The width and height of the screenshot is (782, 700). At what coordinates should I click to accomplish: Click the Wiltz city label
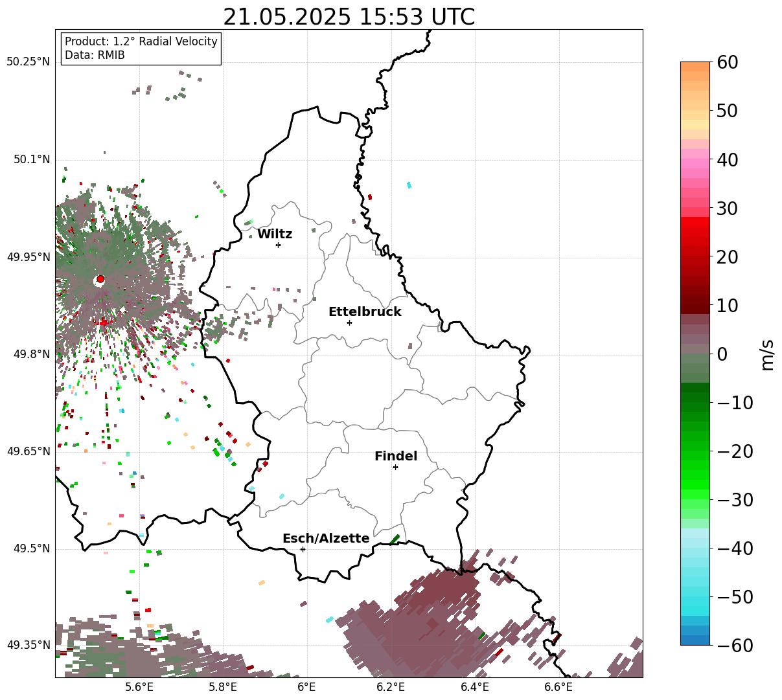(x=275, y=234)
